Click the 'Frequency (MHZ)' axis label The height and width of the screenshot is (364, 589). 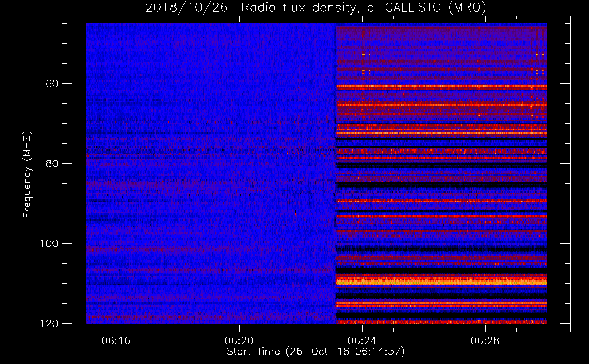27,175
